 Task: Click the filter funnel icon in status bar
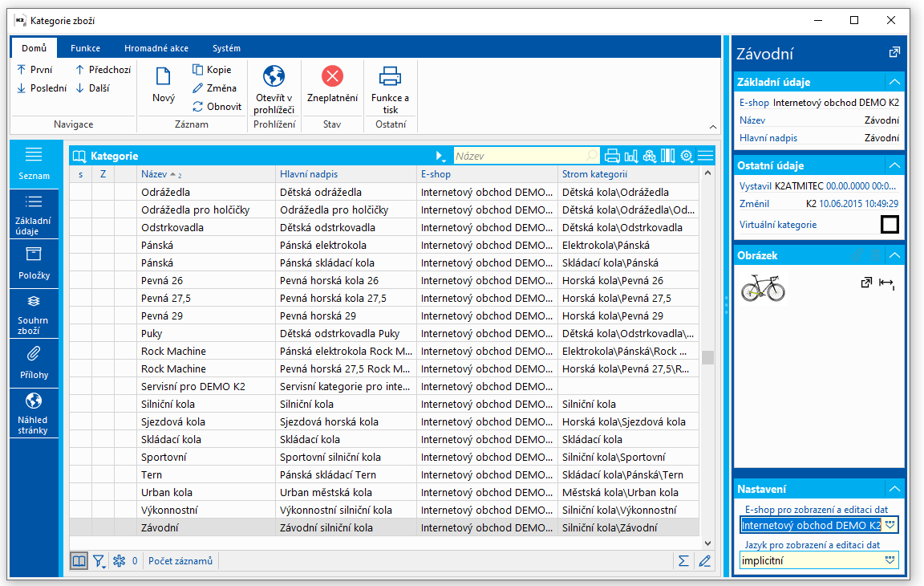pos(99,561)
